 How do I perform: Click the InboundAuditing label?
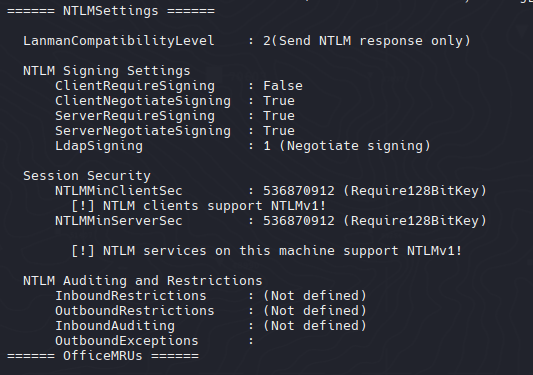[115, 326]
